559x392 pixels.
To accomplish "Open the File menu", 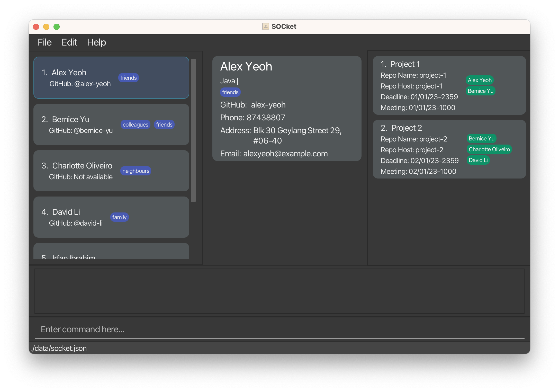I will point(44,42).
